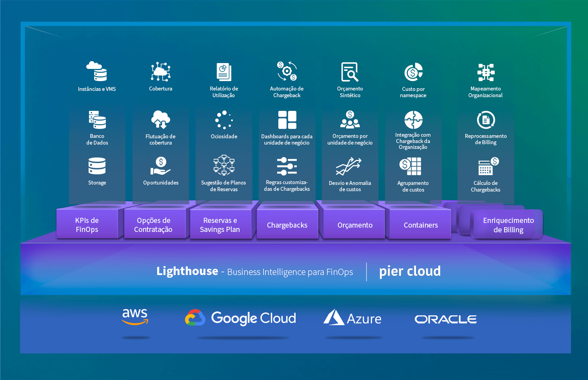Select the Google Cloud logo
588x380 pixels.
240,318
